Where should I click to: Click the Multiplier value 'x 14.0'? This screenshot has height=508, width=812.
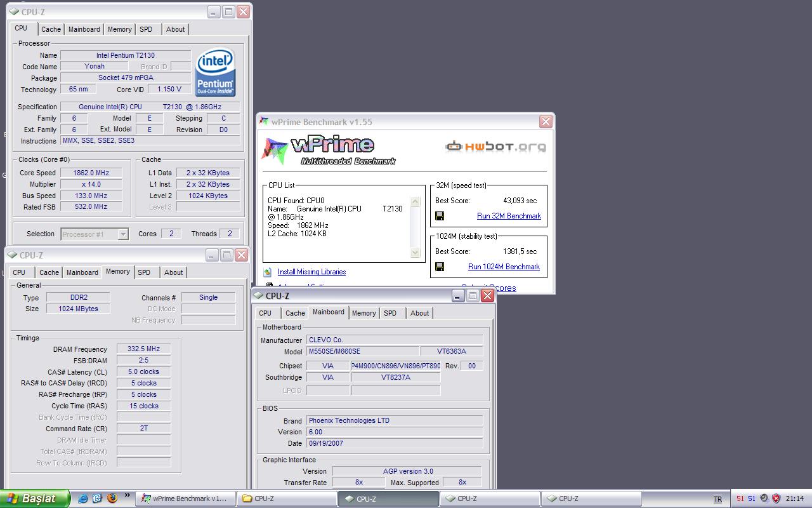[91, 184]
